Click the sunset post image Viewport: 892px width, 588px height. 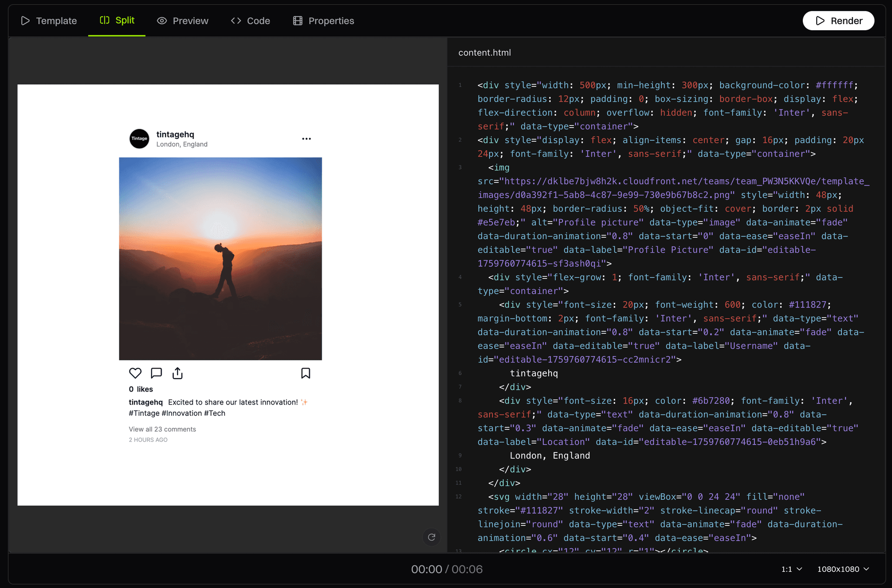pos(220,258)
